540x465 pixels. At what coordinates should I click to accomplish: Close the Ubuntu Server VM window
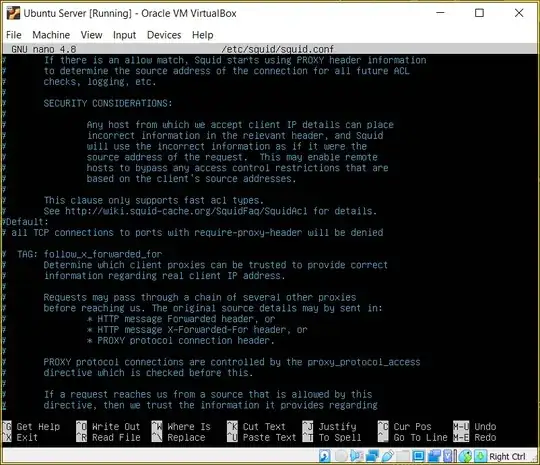[519, 13]
